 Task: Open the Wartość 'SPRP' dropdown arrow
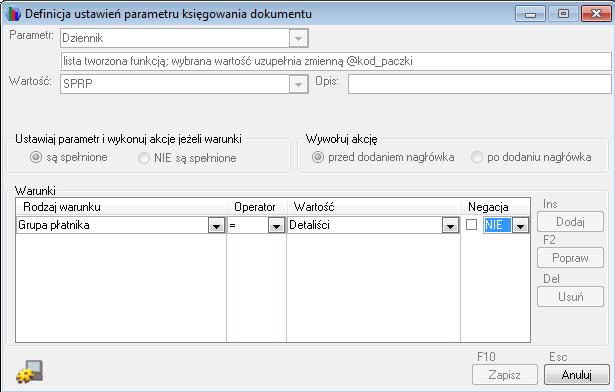pyautogui.click(x=298, y=84)
